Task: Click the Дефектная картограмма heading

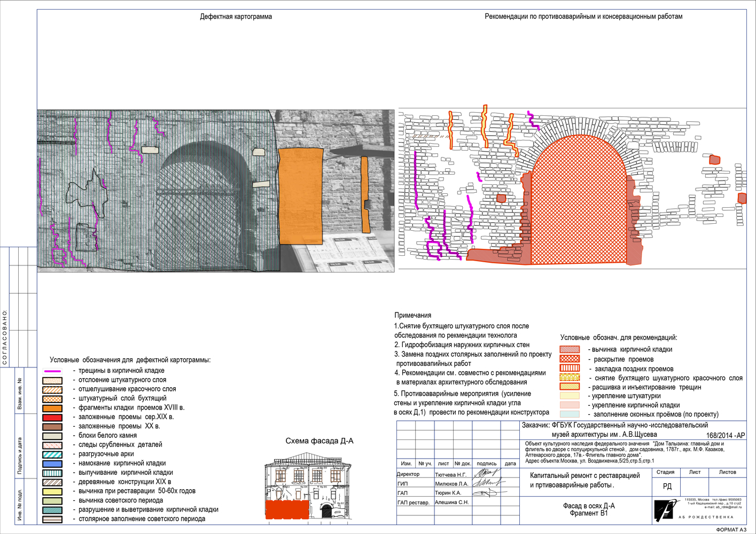Action: (x=236, y=17)
